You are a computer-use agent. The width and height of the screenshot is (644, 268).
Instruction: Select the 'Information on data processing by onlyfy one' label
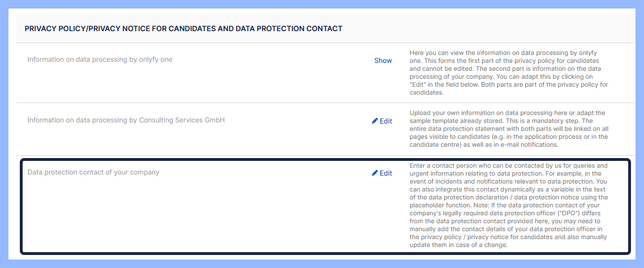click(x=100, y=59)
